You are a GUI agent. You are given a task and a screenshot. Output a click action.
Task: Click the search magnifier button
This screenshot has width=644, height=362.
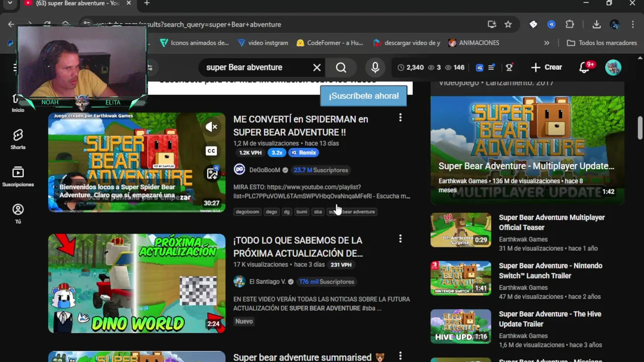click(x=341, y=67)
